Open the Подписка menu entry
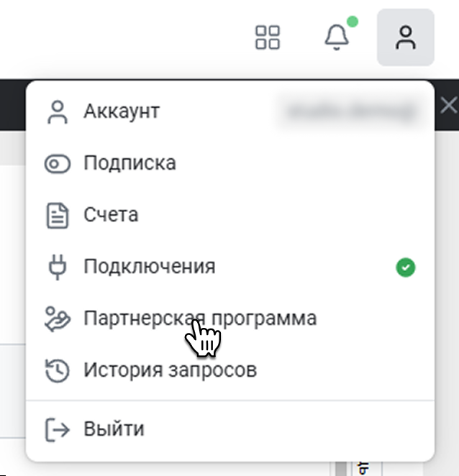459x476 pixels. (x=129, y=163)
